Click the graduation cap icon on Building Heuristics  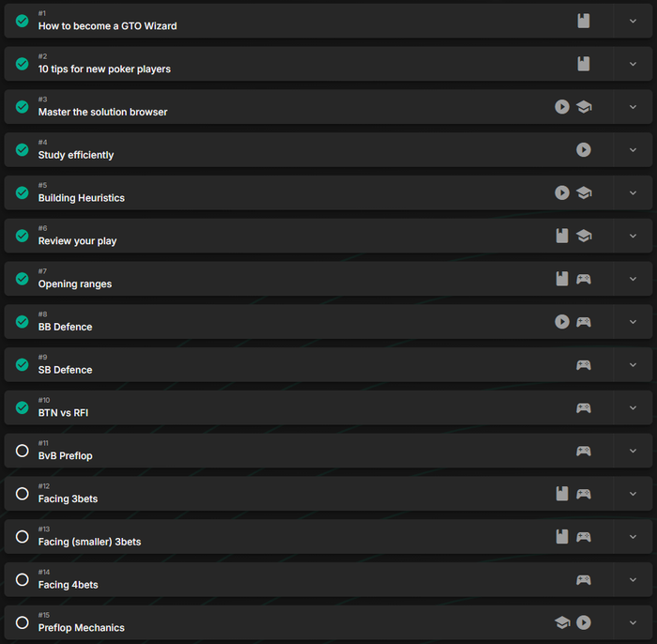[x=584, y=192]
